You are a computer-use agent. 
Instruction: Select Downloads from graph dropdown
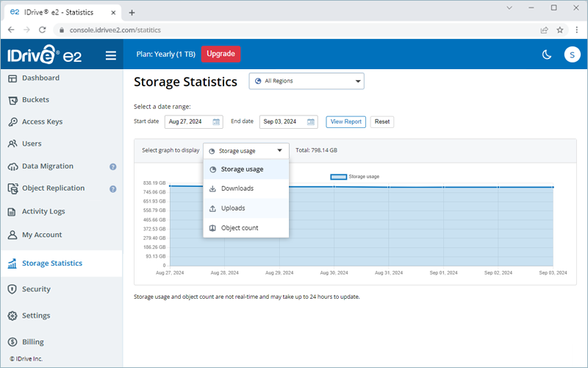tap(237, 188)
